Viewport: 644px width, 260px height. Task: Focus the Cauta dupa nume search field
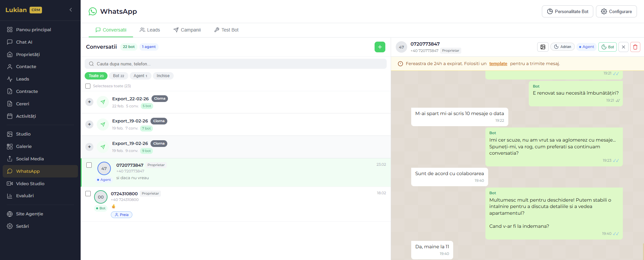coord(235,64)
